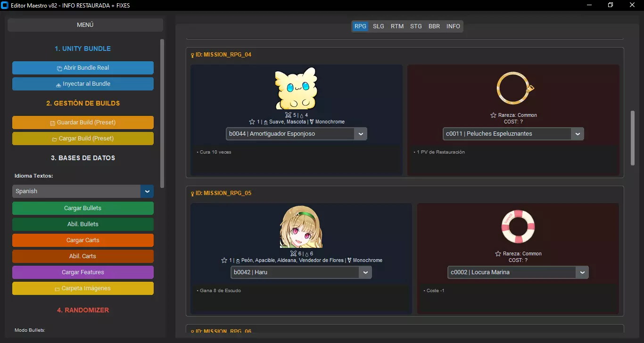This screenshot has height=343, width=644.
Task: Close the Editor Maestro window
Action: point(632,5)
